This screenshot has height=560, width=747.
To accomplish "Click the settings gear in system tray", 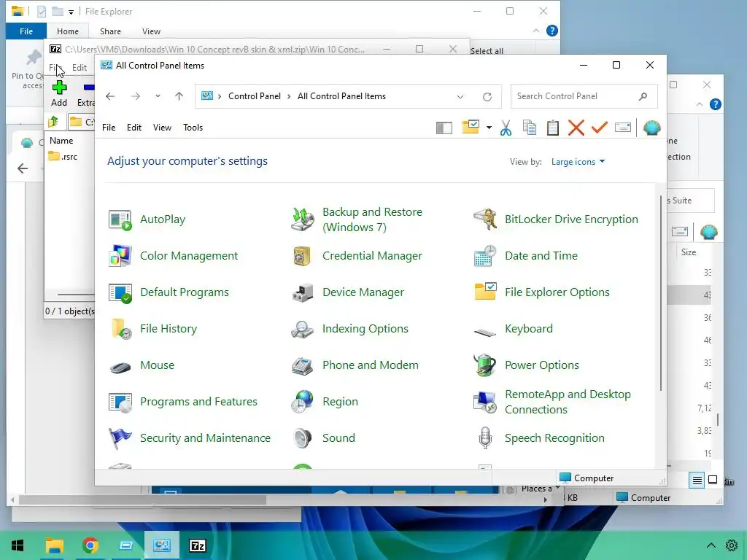I will click(x=732, y=545).
